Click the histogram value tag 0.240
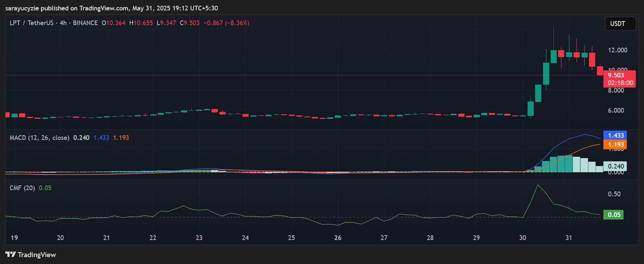 coord(615,166)
